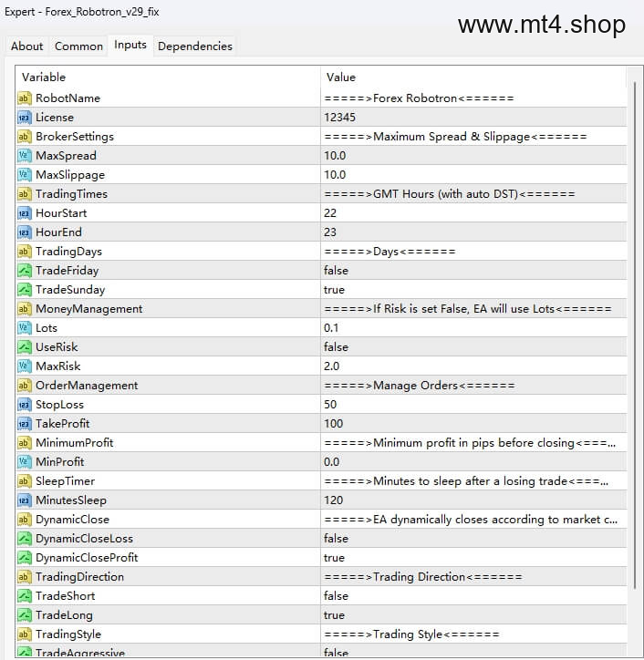Screen dimensions: 644x660
Task: Open the About tab
Action: 26,46
